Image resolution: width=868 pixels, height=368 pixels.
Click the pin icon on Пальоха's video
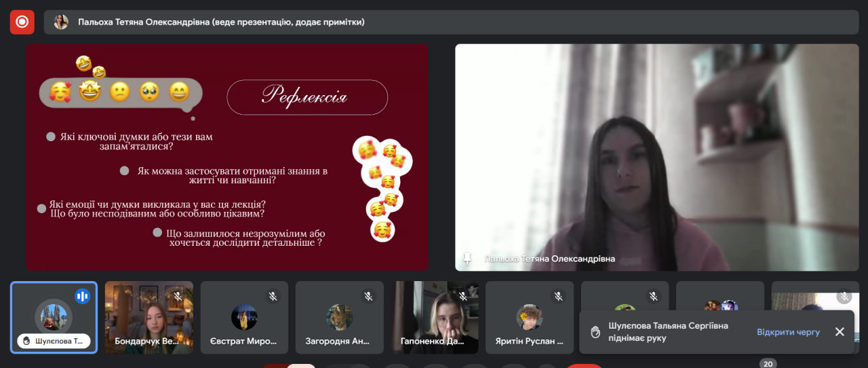click(x=467, y=259)
